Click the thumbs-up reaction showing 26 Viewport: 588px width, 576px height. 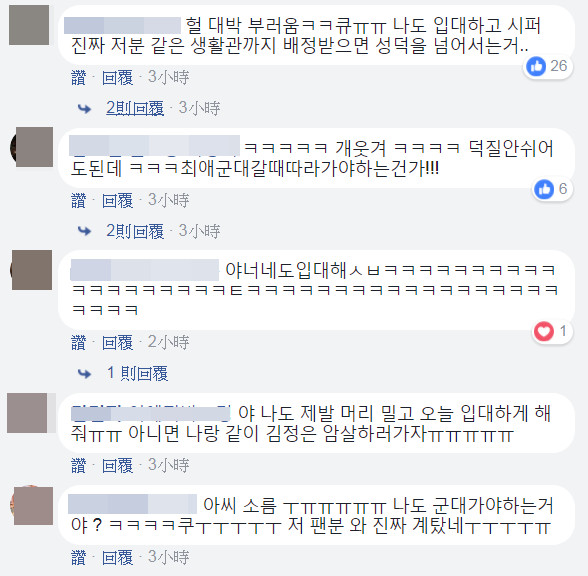click(x=547, y=66)
